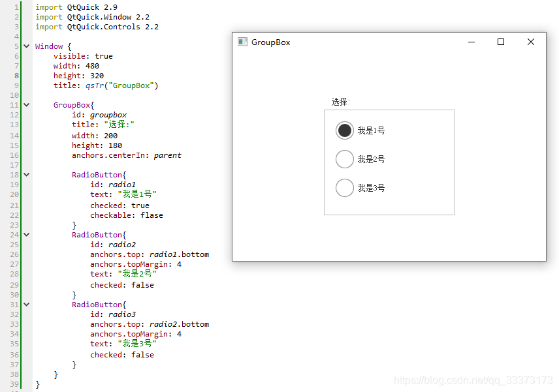This screenshot has height=392, width=559.
Task: Fold the radio1 RadioButton block
Action: point(26,175)
